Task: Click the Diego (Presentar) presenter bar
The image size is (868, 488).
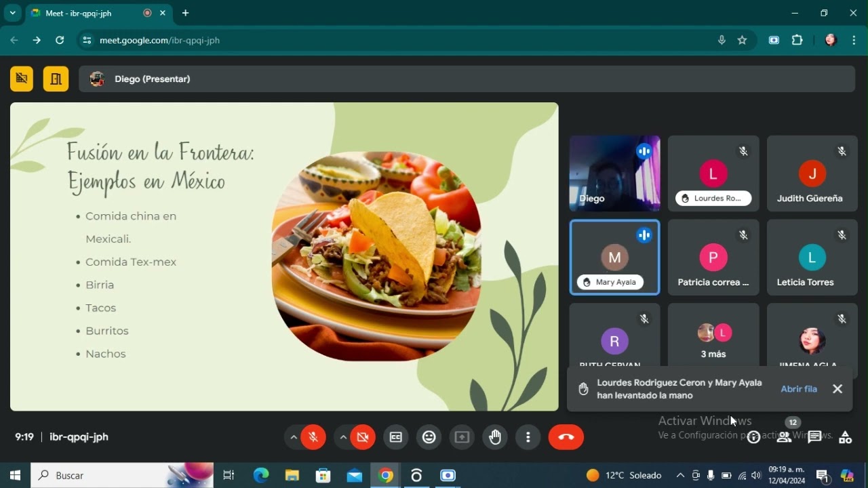Action: pyautogui.click(x=467, y=79)
